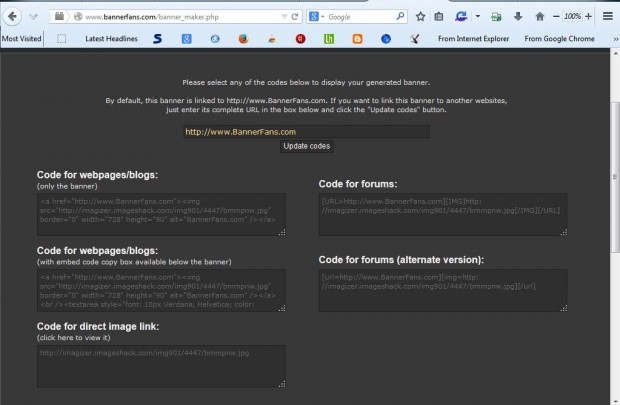Viewport: 620px width, 405px height.
Task: Open the downloads arrow in the toolbar
Action: 518,17
